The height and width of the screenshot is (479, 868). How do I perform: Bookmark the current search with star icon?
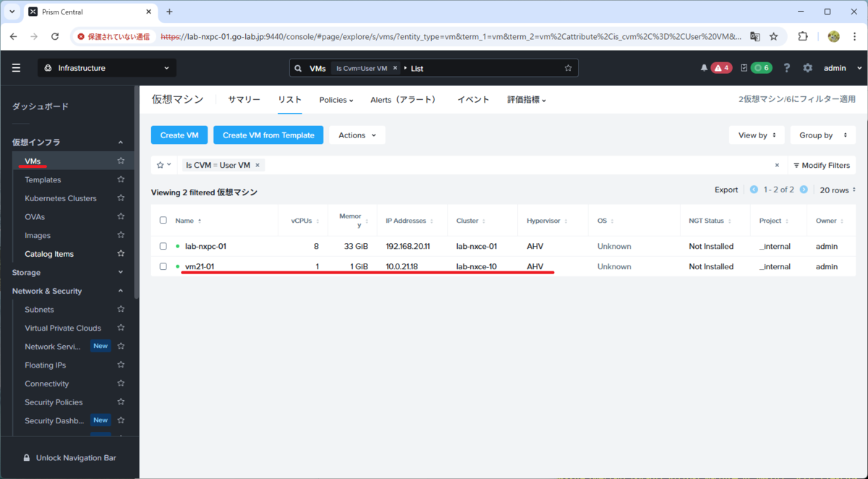coord(568,68)
